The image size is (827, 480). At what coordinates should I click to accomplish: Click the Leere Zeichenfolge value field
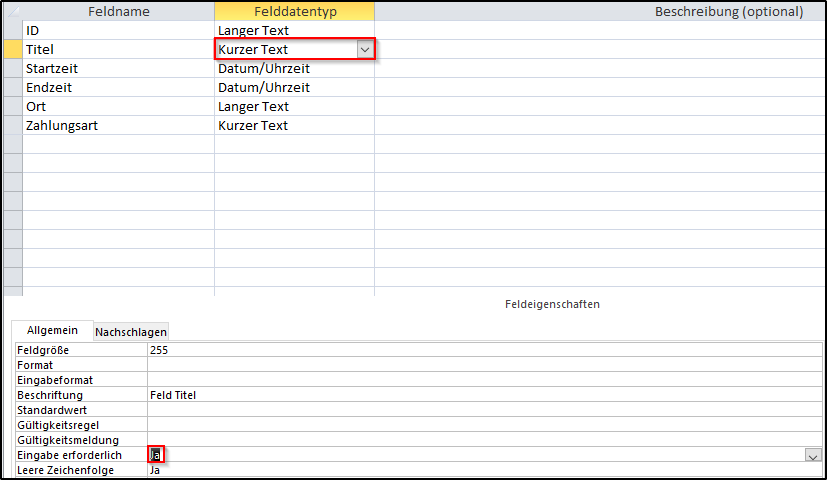pos(480,470)
